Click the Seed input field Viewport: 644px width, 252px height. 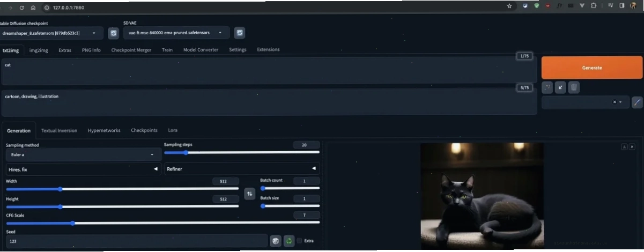coord(136,241)
